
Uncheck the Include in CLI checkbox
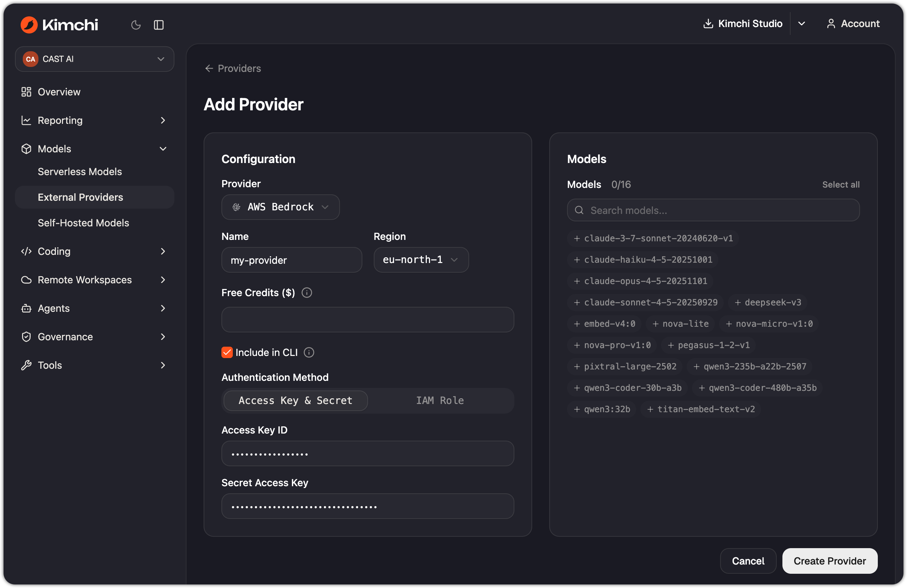(x=227, y=352)
